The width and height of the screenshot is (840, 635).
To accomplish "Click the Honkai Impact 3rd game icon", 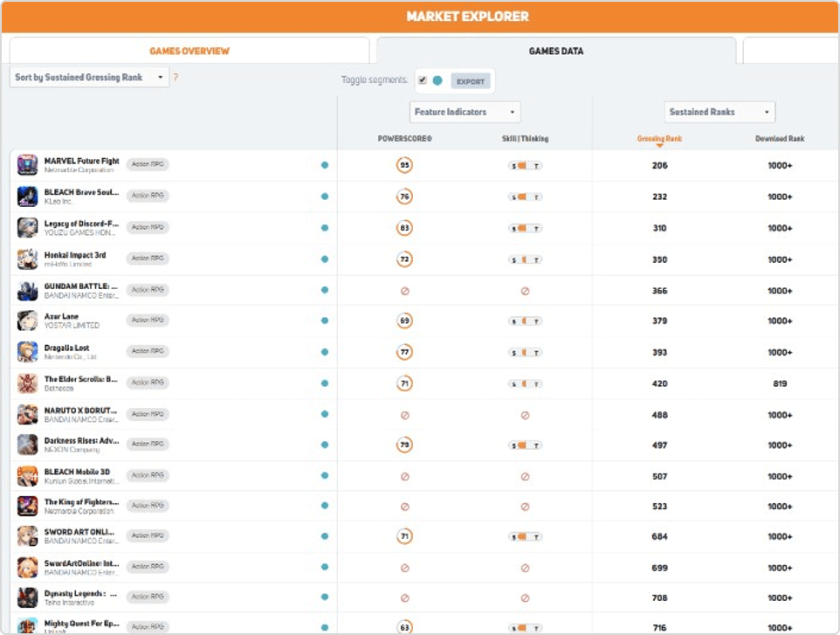I will pos(28,259).
